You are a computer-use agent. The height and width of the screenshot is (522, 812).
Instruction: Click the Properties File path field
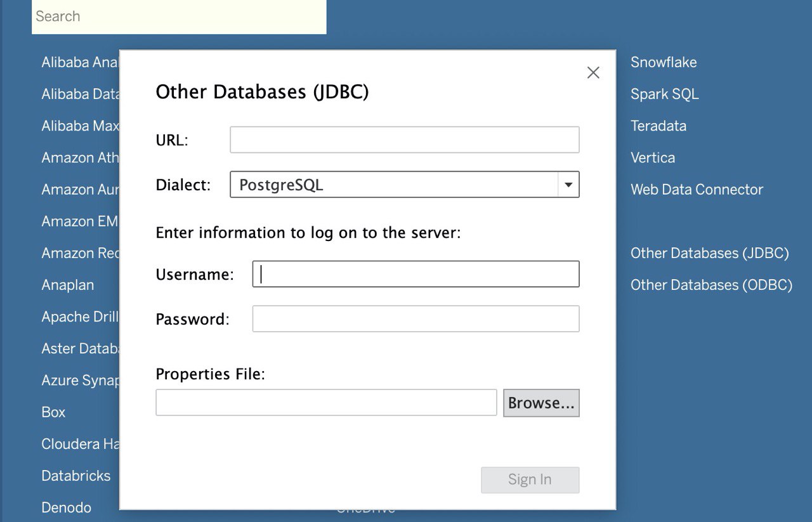tap(326, 403)
